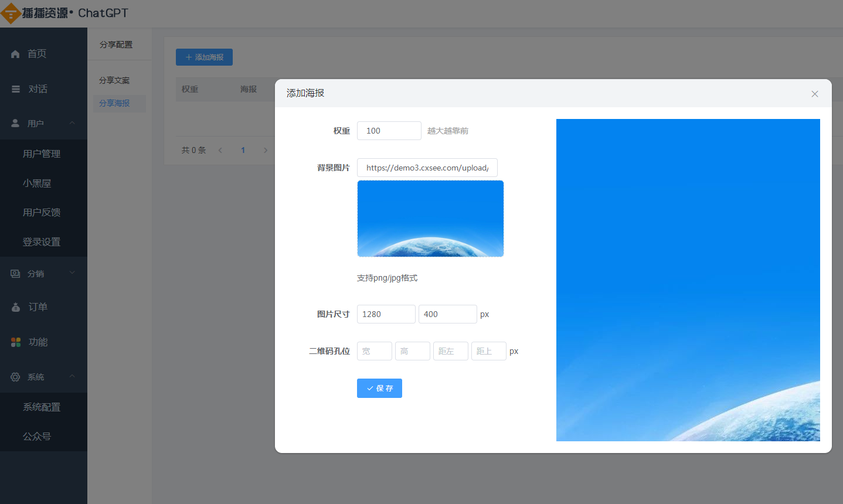Viewport: 843px width, 504px height.
Task: Open 用户反馈 submenu item
Action: tap(43, 213)
